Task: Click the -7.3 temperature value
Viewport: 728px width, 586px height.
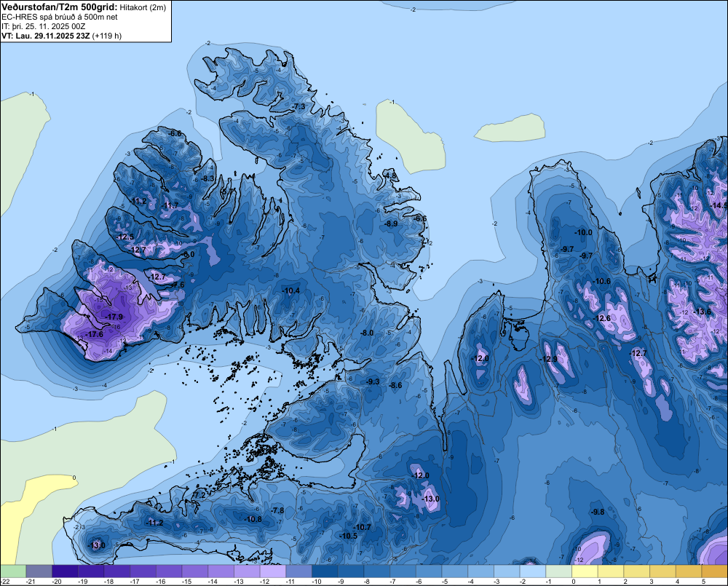Action: [x=299, y=106]
